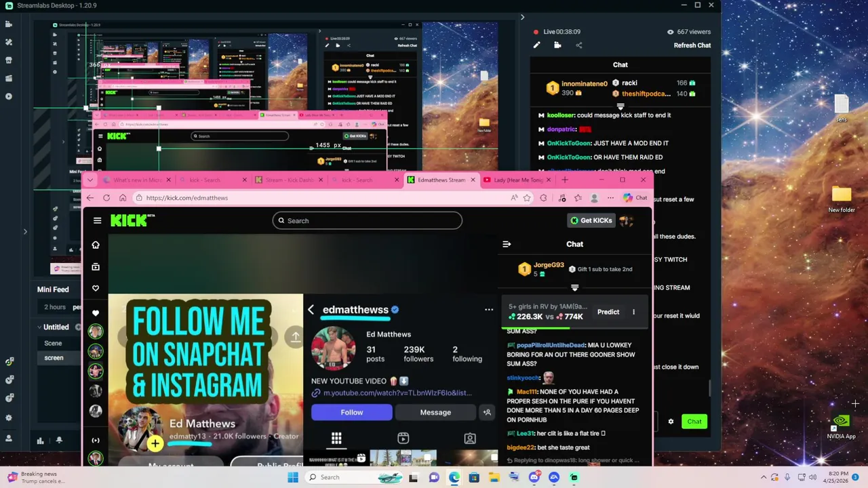Click the Instagram Message button
This screenshot has width=868, height=488.
pos(435,412)
